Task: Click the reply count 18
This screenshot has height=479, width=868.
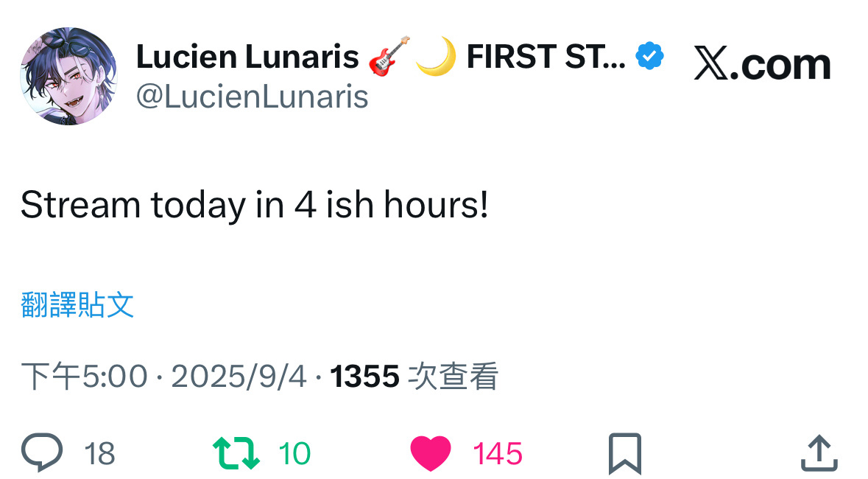Action: [99, 454]
